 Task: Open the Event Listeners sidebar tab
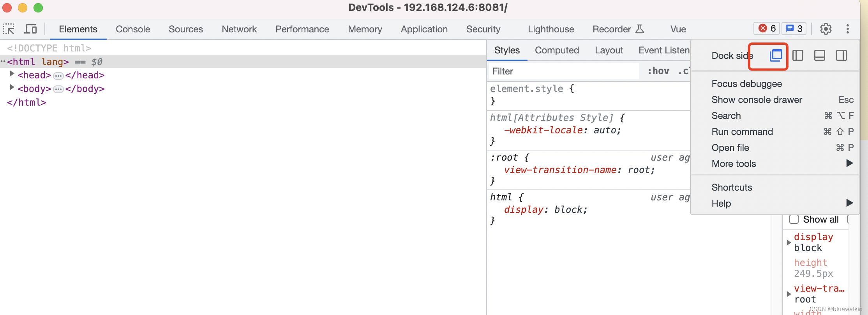(664, 50)
